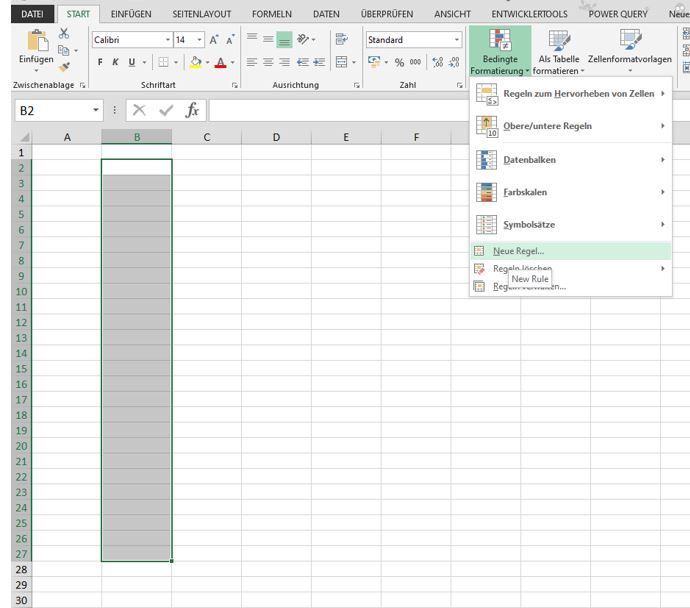Open Regeln zum Hervorheben von Zellen submenu
Image resolution: width=690 pixels, height=608 pixels.
[571, 94]
